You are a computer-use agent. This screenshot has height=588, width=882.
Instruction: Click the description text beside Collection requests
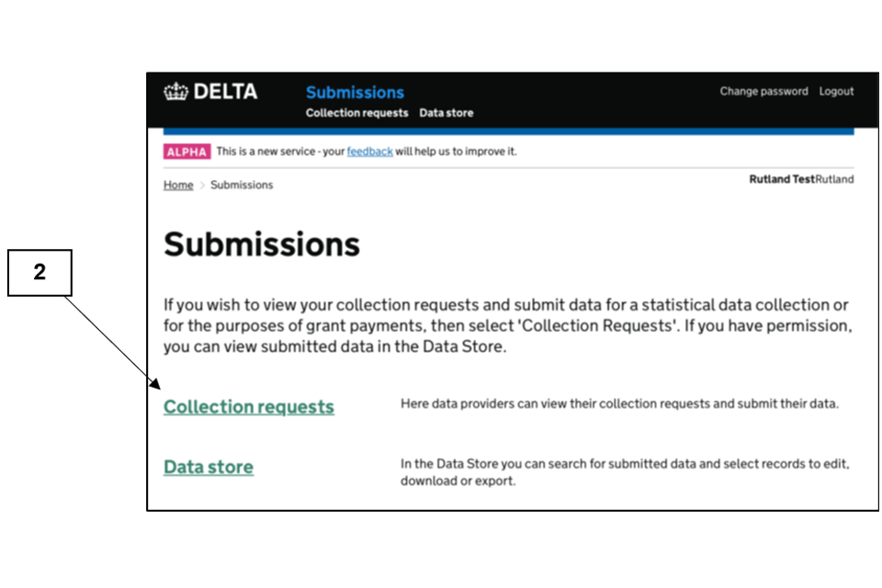(x=619, y=403)
